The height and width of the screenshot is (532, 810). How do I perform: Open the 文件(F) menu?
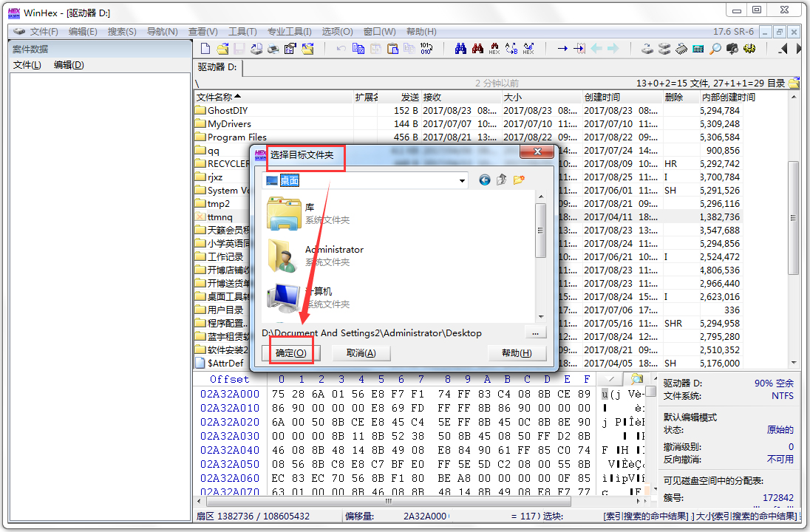point(44,32)
